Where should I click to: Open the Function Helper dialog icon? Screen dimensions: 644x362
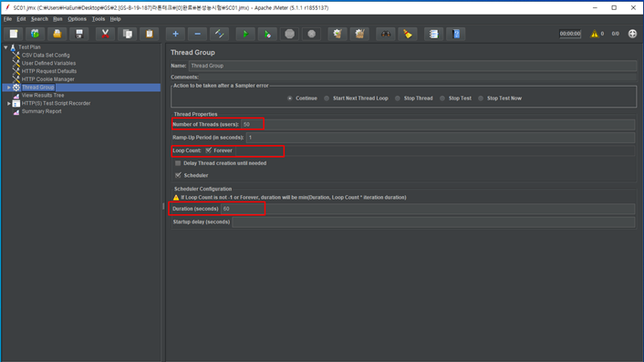(x=433, y=34)
